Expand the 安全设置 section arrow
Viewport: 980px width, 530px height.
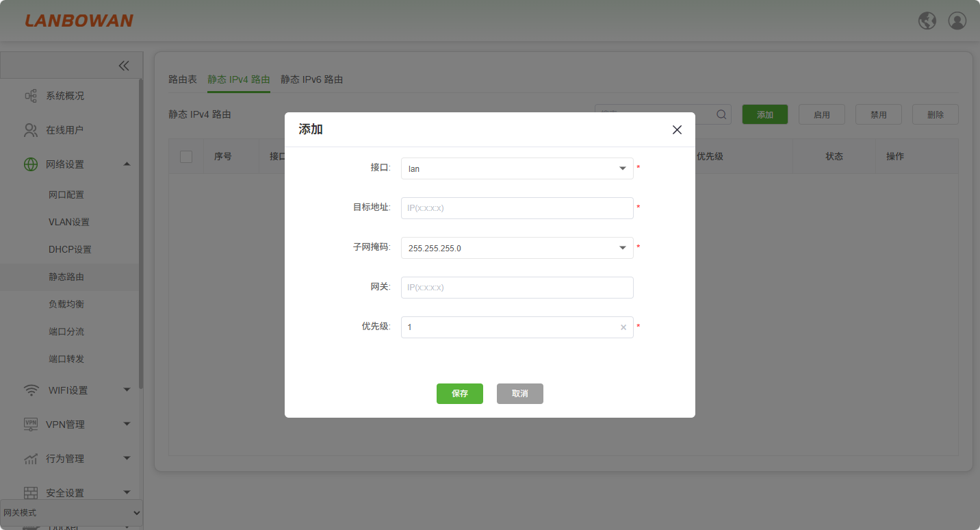[127, 492]
